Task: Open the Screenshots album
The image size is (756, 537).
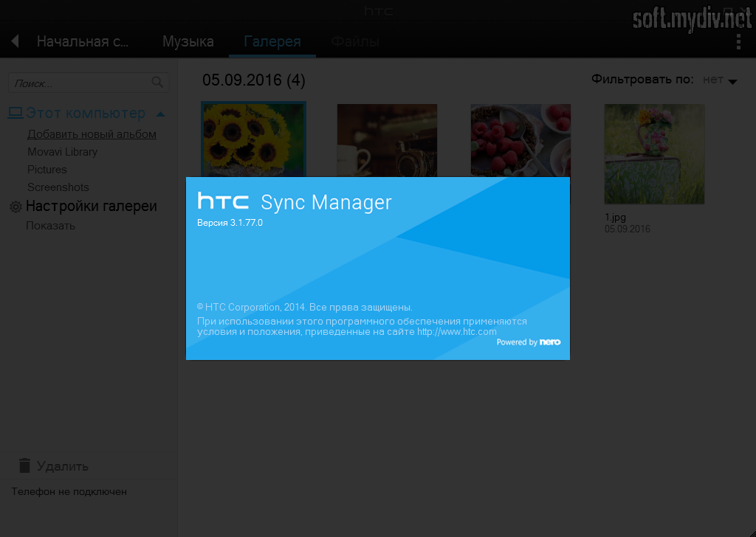Action: tap(58, 187)
